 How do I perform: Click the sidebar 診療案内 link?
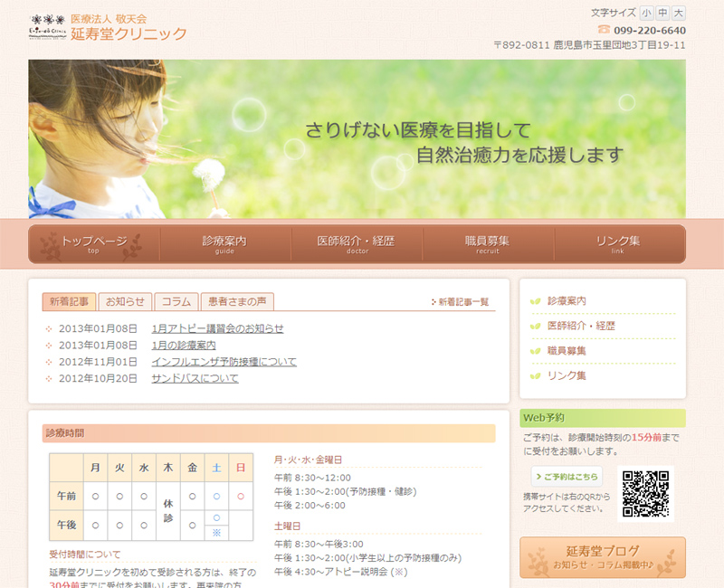[x=567, y=301]
